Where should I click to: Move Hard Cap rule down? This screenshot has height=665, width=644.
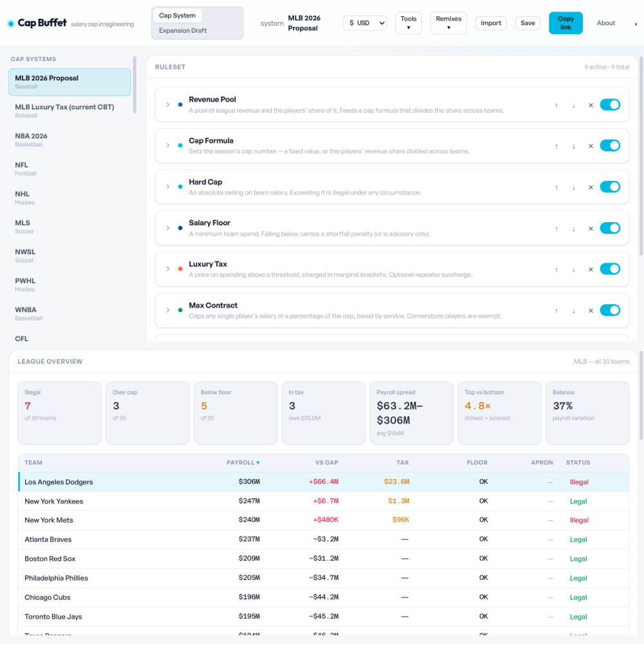click(x=574, y=187)
